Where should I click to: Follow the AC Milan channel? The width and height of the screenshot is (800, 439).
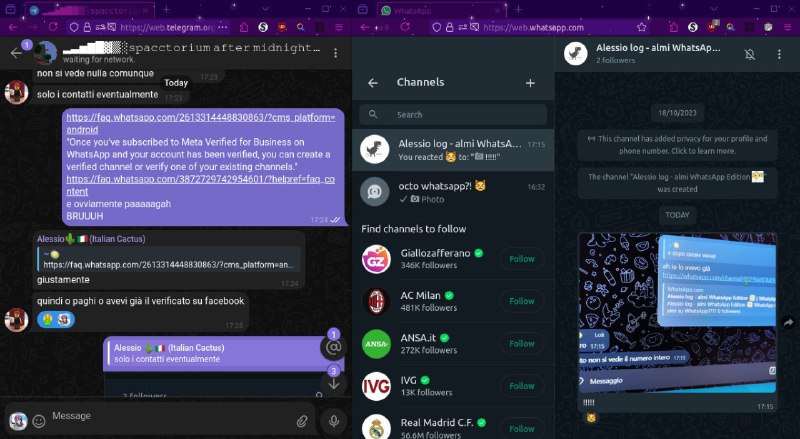[521, 301]
